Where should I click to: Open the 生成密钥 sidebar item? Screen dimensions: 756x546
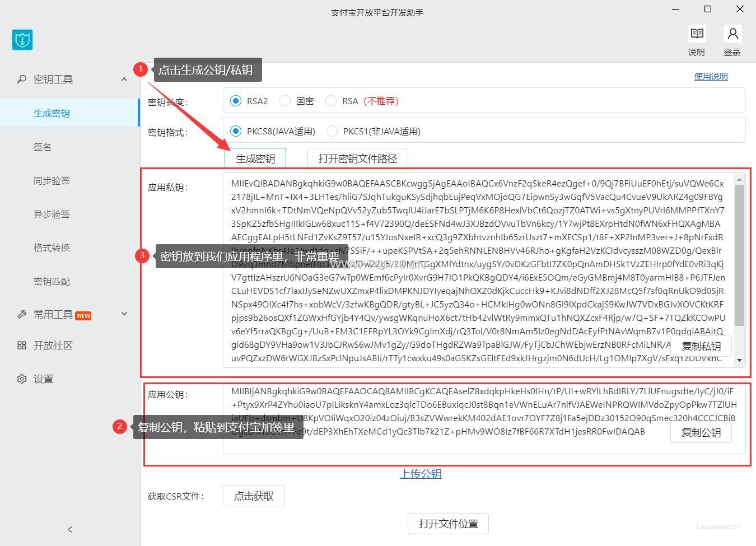(69, 113)
